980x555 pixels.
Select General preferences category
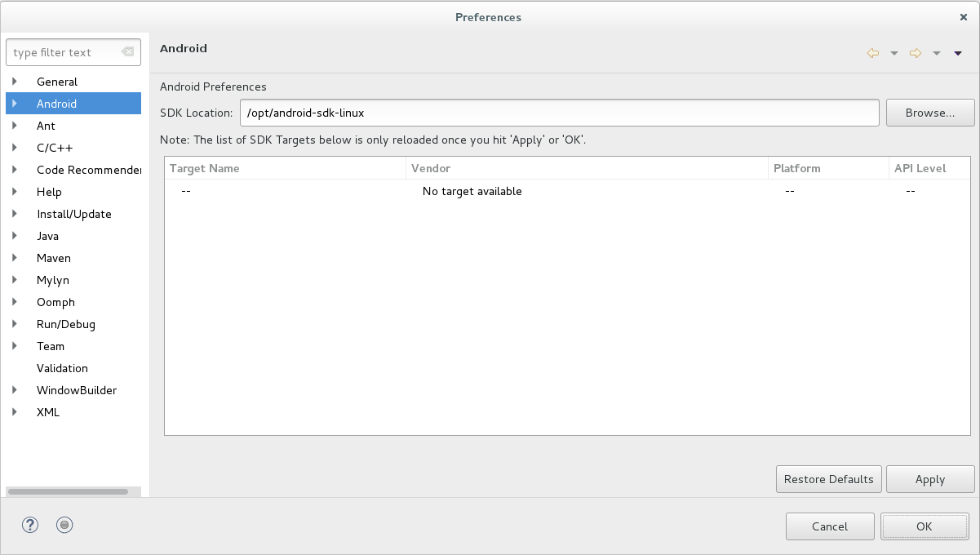pyautogui.click(x=57, y=82)
